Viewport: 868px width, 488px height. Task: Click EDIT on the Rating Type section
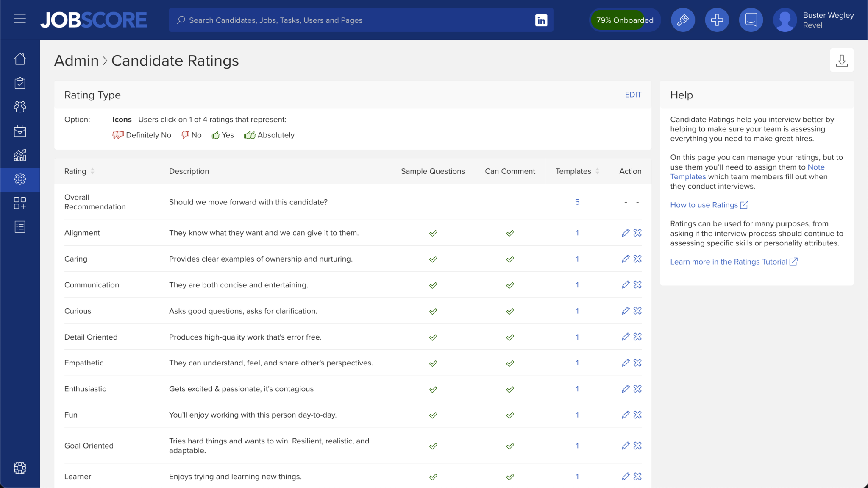[x=633, y=95]
